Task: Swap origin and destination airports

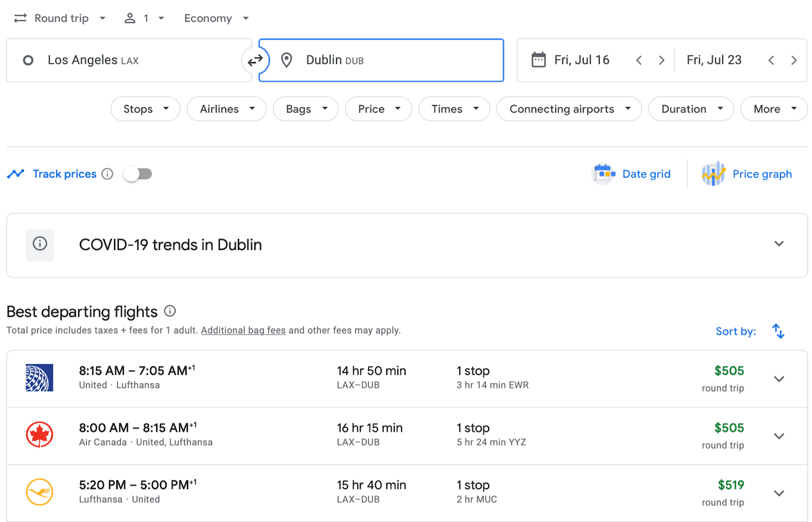Action: point(255,60)
